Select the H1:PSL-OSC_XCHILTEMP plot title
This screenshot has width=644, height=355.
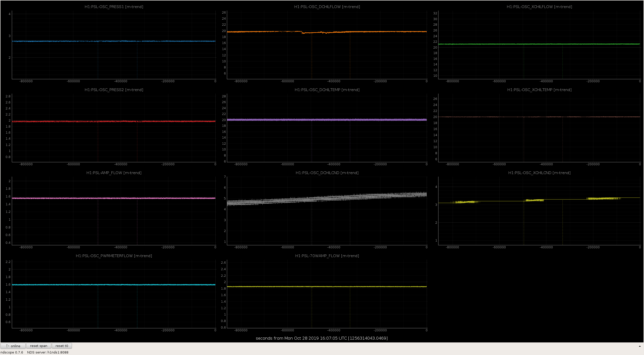(x=539, y=90)
